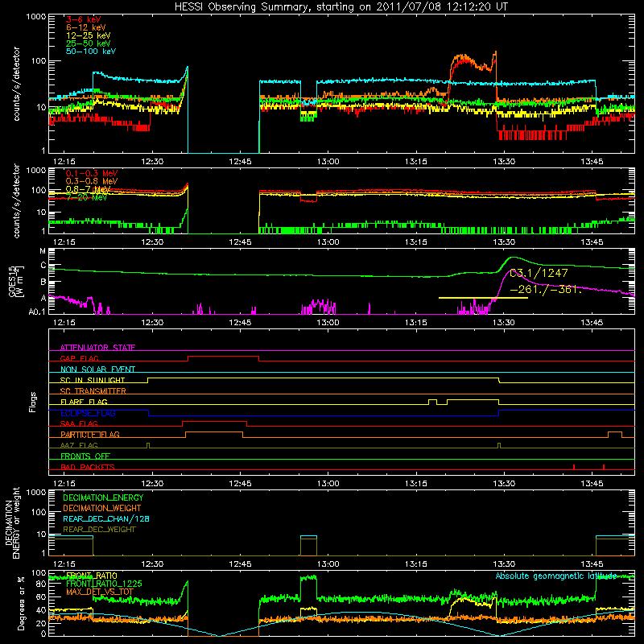Click the Flags vertical axis label

click(33, 402)
